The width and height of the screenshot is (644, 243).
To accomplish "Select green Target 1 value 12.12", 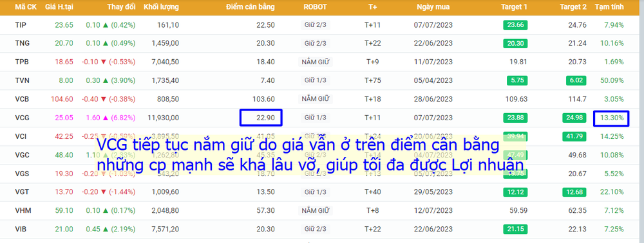I will pos(515,192).
